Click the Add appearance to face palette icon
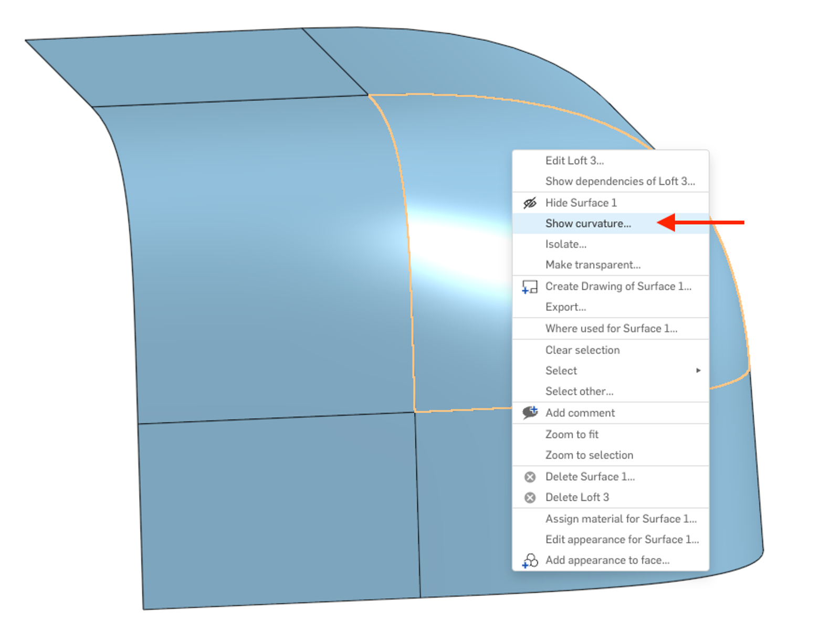The image size is (840, 632). (530, 560)
